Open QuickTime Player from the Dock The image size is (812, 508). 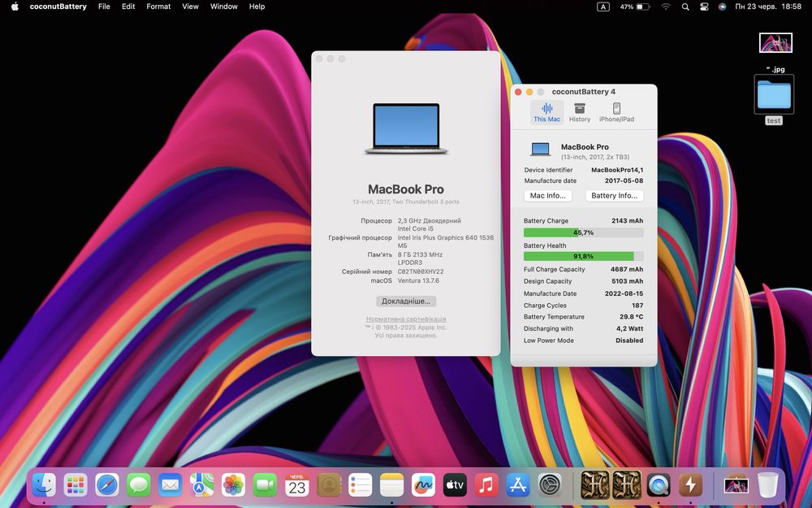[x=659, y=485]
